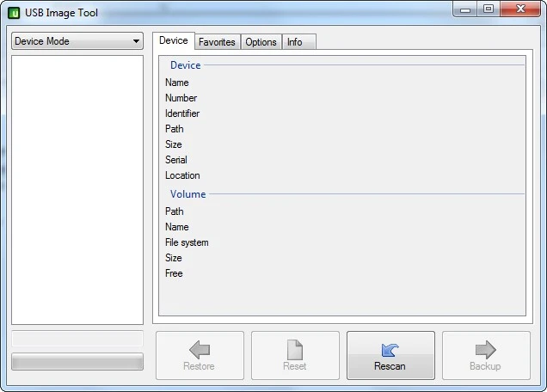Screen dimensions: 547x392
Task: Click the Device section header
Action: pos(185,65)
